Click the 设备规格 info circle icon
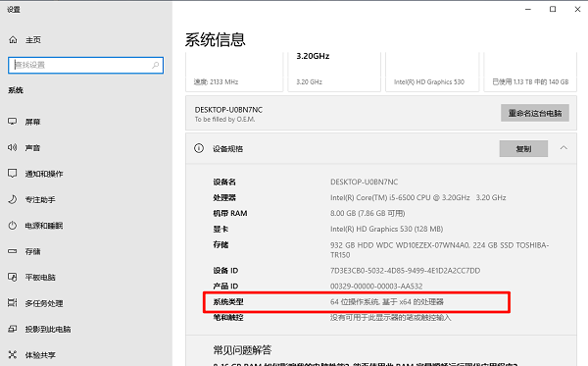The height and width of the screenshot is (366, 588). pyautogui.click(x=199, y=148)
